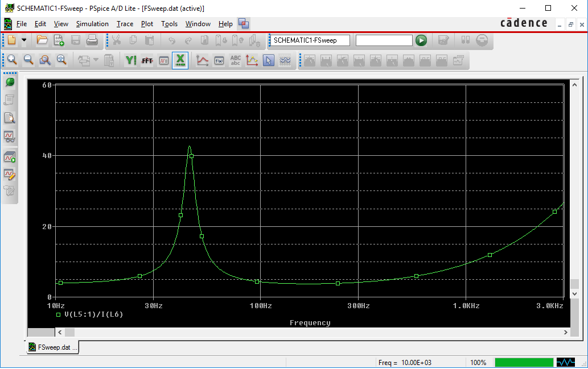Viewport: 588px width, 369px height.
Task: Open the Window menu
Action: (198, 24)
